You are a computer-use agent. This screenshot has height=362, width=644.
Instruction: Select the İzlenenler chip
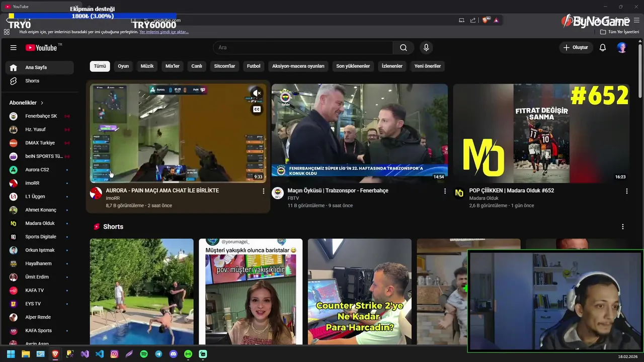point(392,66)
